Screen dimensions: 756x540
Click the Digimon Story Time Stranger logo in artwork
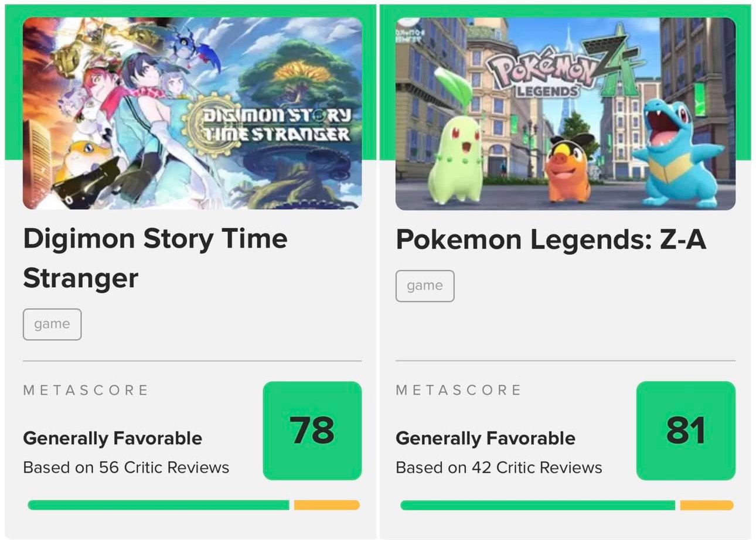274,124
